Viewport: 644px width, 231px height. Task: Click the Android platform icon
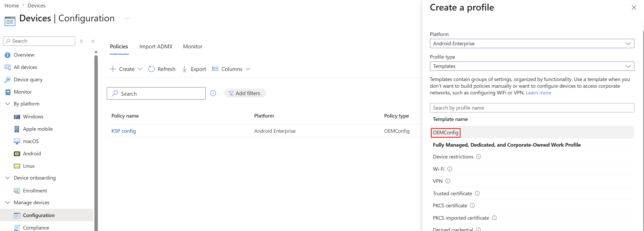(x=17, y=154)
